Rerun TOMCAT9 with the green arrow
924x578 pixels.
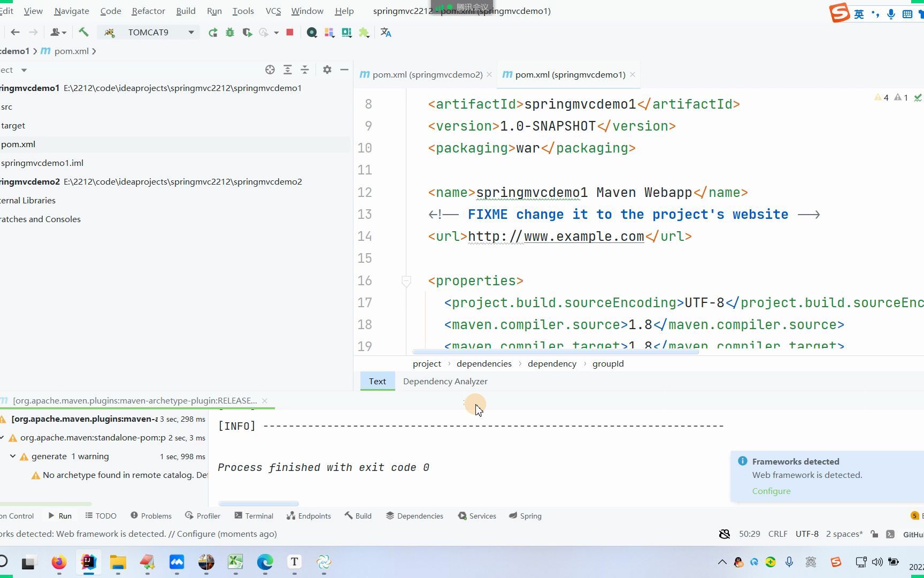click(213, 33)
